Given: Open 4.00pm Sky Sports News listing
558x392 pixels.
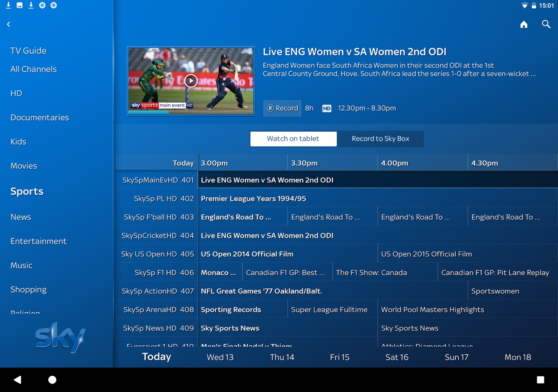Looking at the screenshot, I should pos(468,328).
